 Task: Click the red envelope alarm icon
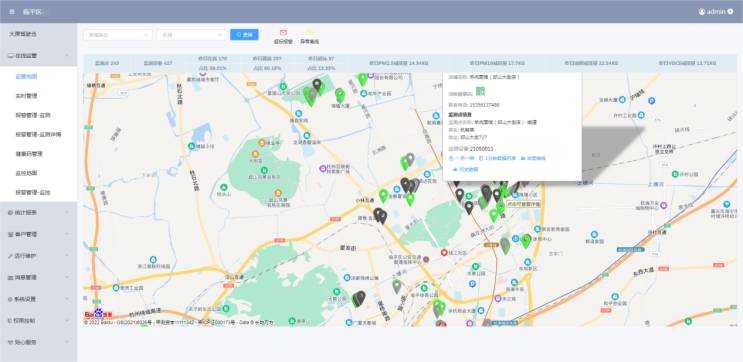pos(283,33)
